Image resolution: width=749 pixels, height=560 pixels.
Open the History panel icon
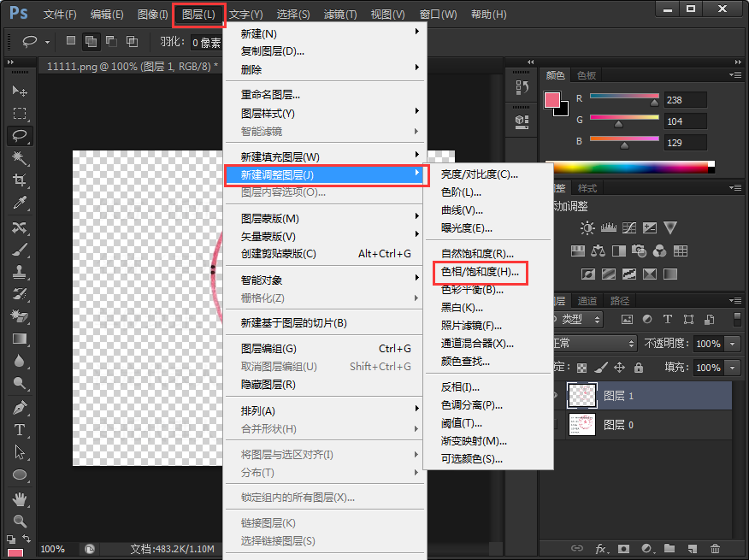[x=522, y=87]
